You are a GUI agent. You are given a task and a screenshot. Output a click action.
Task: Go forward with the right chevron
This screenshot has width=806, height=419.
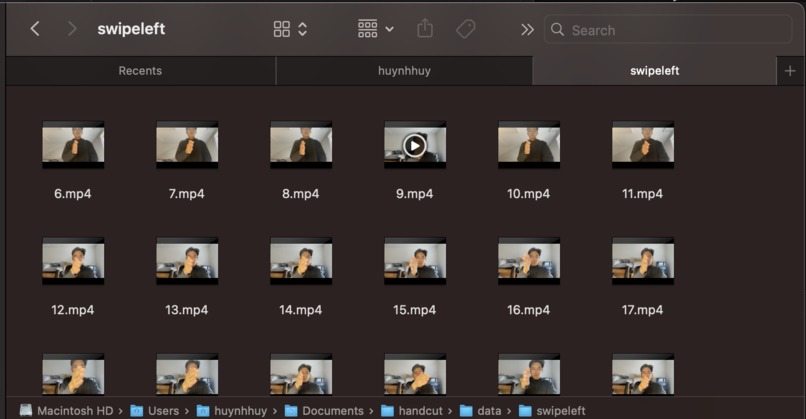[72, 29]
